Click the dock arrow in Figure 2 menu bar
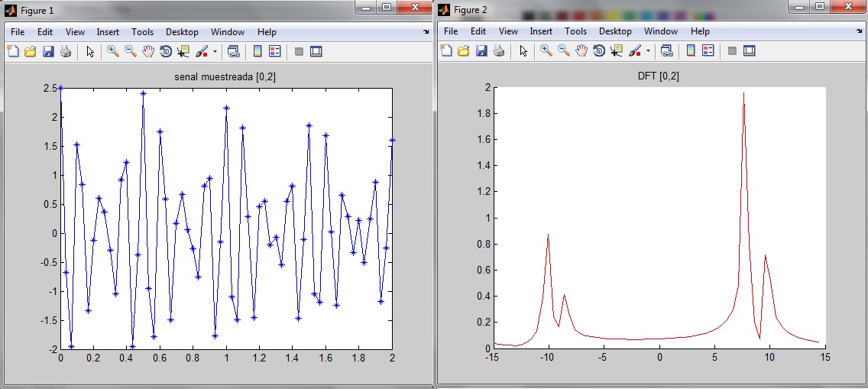 tap(859, 32)
